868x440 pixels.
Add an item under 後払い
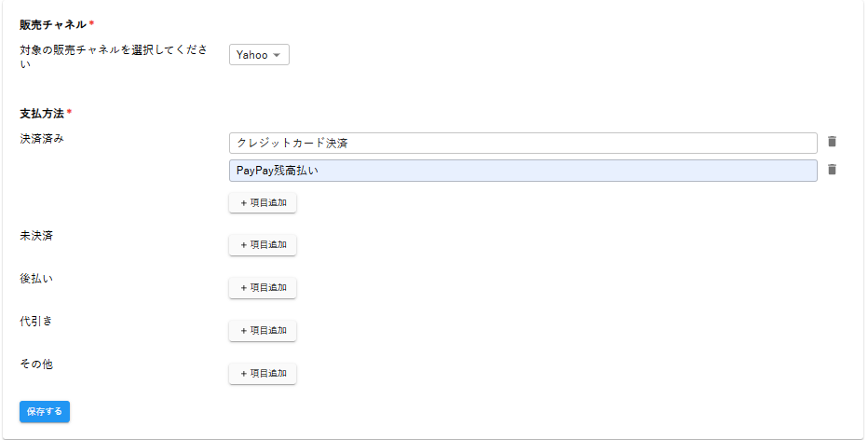click(263, 288)
